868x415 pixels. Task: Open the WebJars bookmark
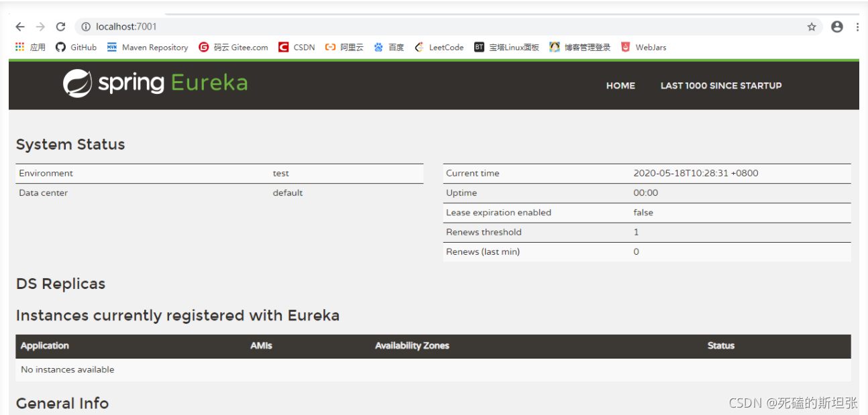643,47
